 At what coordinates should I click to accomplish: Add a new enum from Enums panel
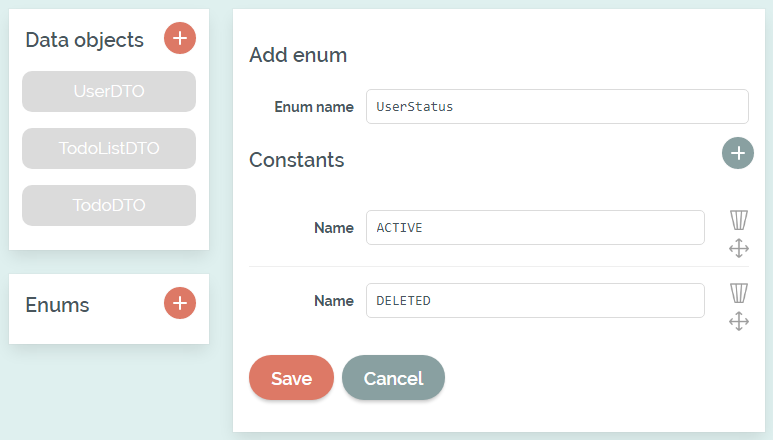click(180, 303)
